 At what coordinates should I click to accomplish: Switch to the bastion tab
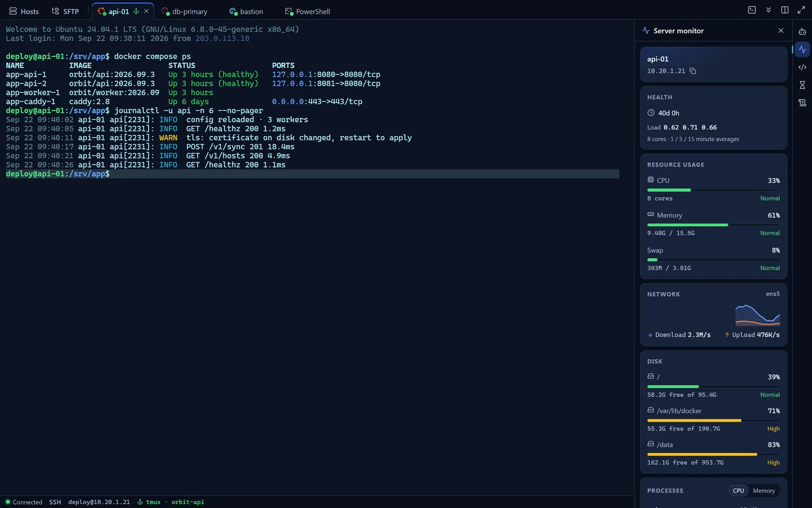point(246,11)
